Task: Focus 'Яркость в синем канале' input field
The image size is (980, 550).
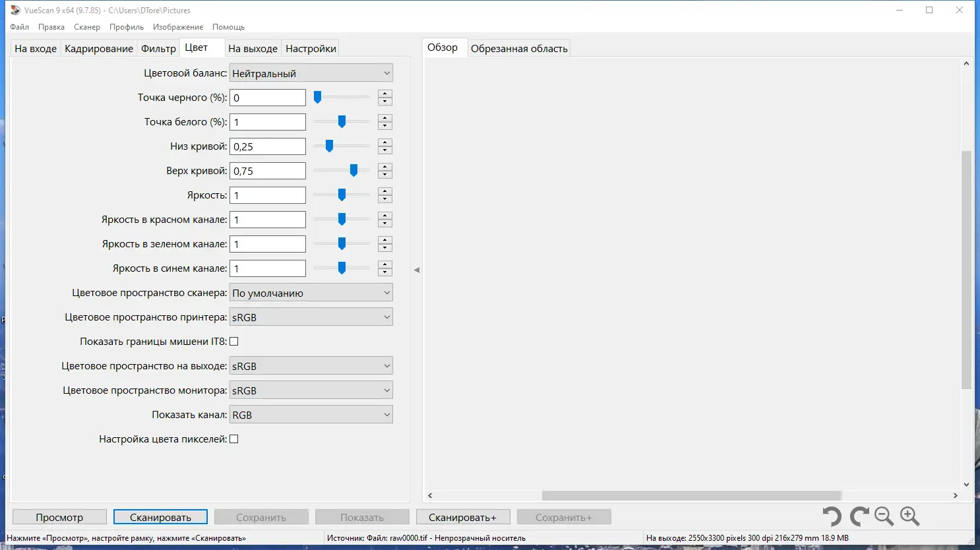Action: point(268,268)
